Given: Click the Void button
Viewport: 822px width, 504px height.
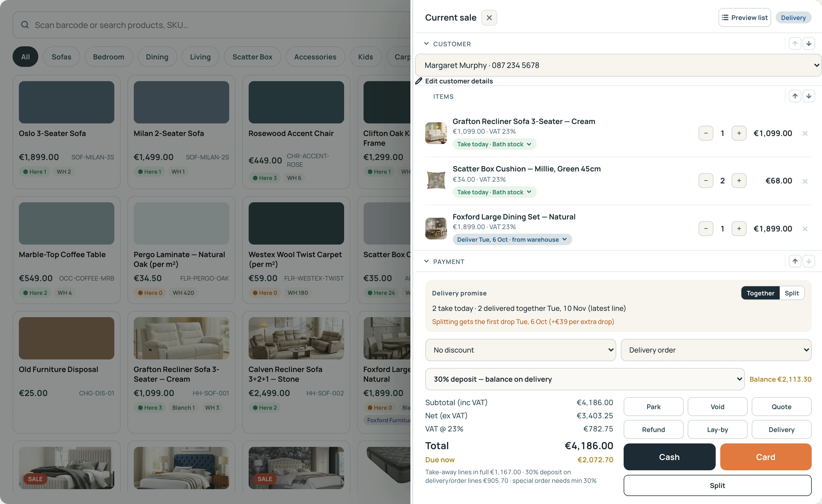Looking at the screenshot, I should click(717, 407).
